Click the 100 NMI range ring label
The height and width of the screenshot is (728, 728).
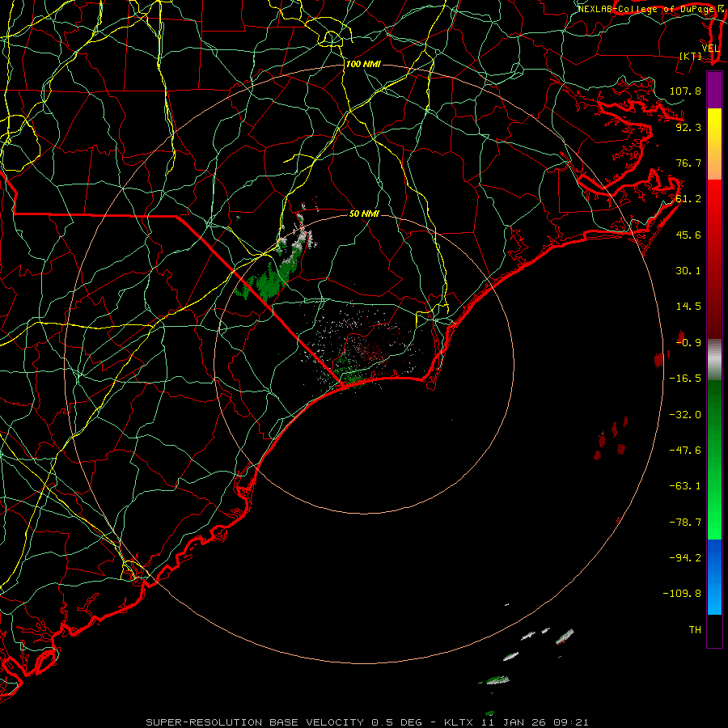(x=363, y=64)
